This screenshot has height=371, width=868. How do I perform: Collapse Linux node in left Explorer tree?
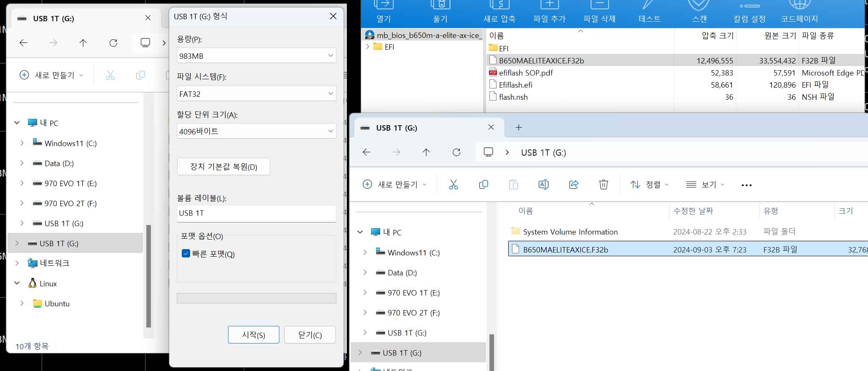[17, 283]
